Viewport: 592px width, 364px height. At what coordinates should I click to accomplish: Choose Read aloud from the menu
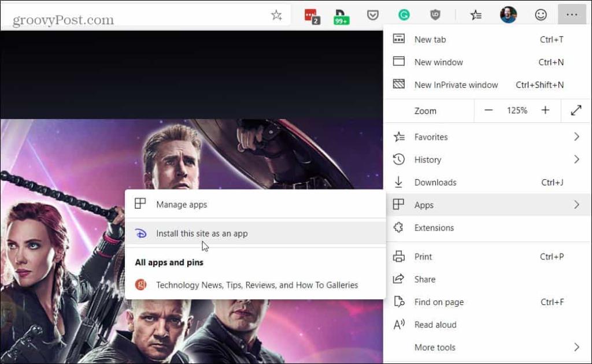point(487,324)
